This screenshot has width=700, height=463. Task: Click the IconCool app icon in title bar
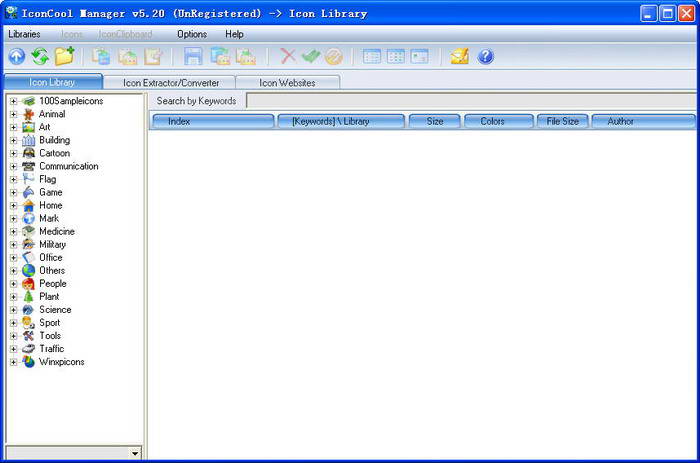11,13
